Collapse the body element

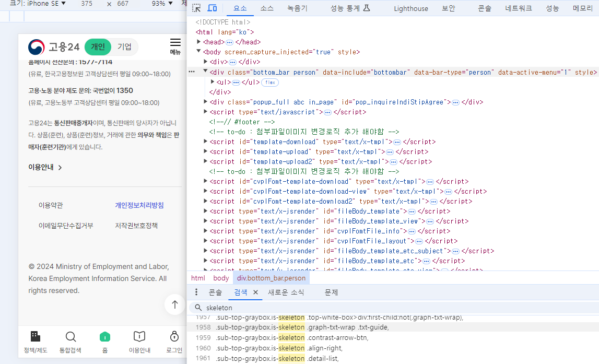[x=198, y=51]
